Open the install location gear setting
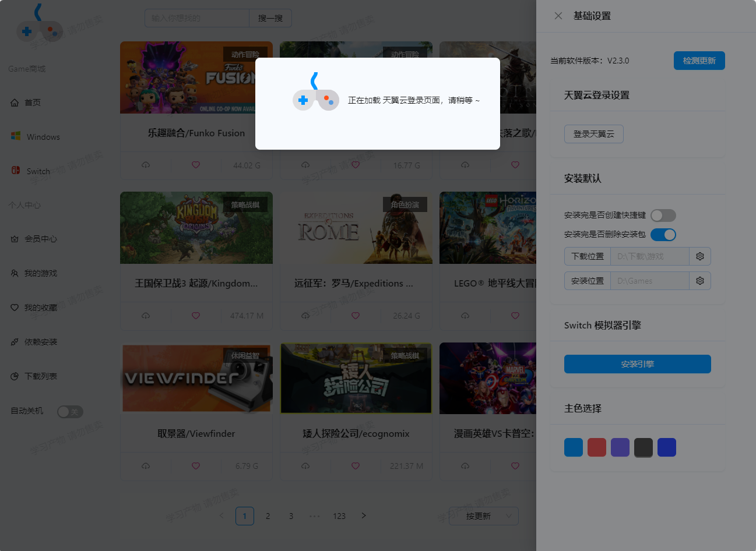The image size is (756, 551). pyautogui.click(x=700, y=281)
